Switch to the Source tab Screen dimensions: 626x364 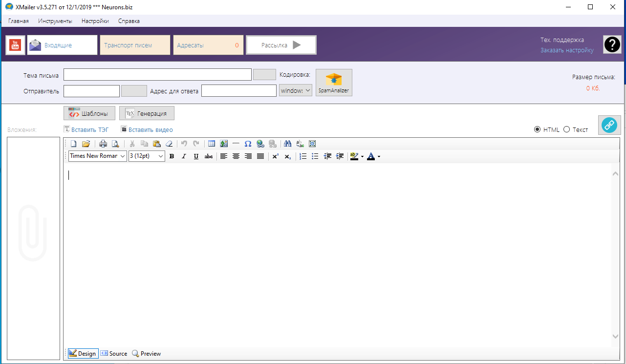tap(114, 354)
